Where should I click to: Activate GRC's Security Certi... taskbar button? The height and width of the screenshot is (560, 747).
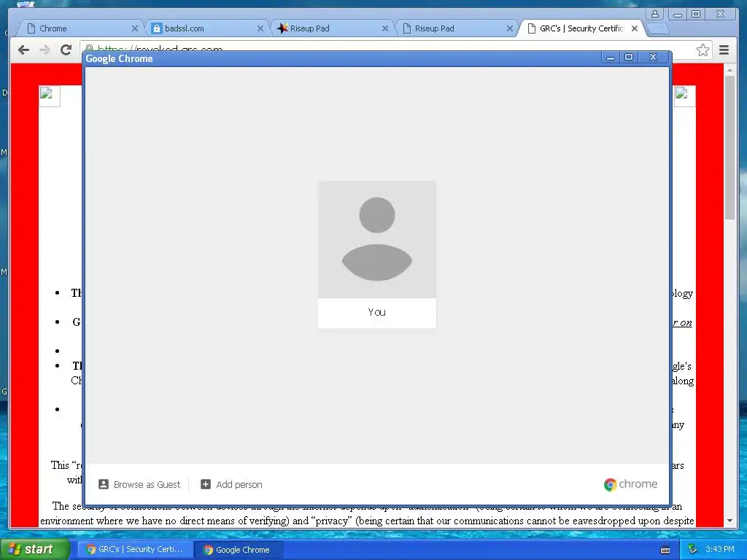point(135,550)
